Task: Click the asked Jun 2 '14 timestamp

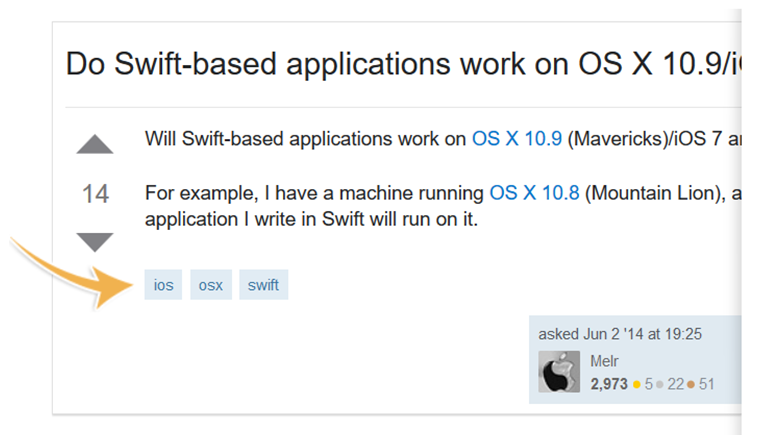Action: (618, 334)
